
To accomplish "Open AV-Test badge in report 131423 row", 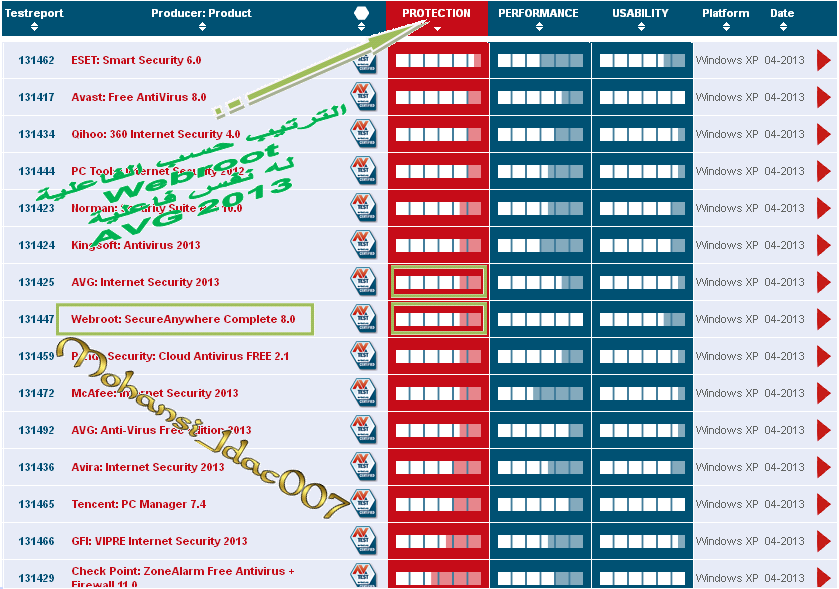I will (363, 208).
